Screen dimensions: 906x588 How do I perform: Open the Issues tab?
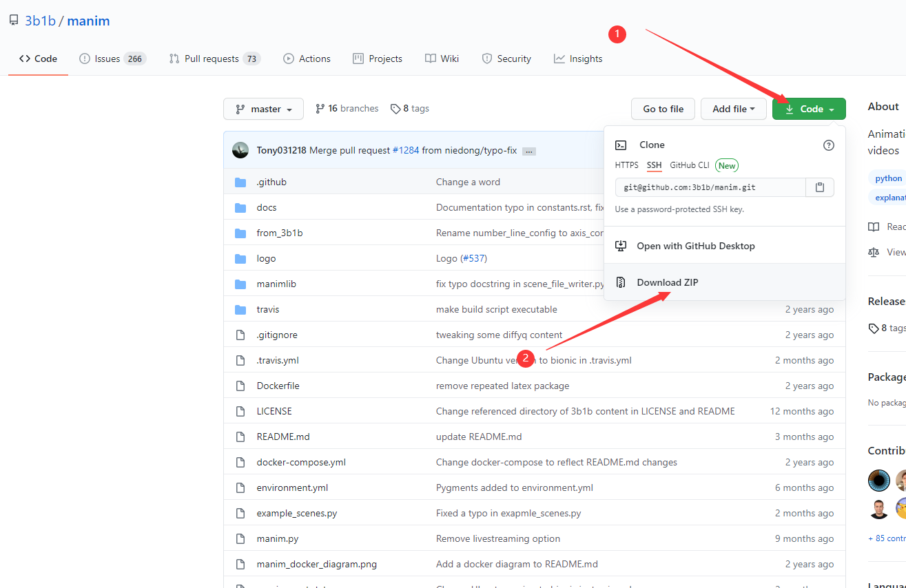click(x=112, y=59)
